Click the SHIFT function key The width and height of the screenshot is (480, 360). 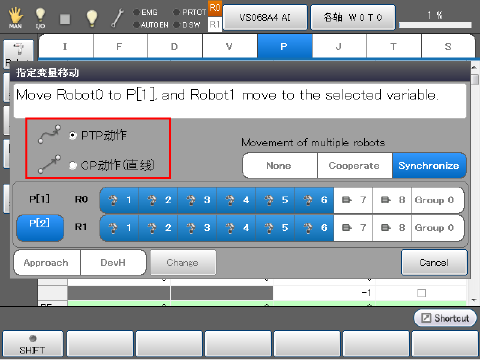33,344
